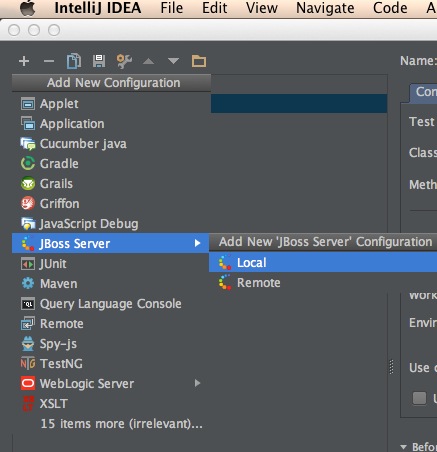Click the Move Up arrow icon
The image size is (437, 452).
(148, 61)
